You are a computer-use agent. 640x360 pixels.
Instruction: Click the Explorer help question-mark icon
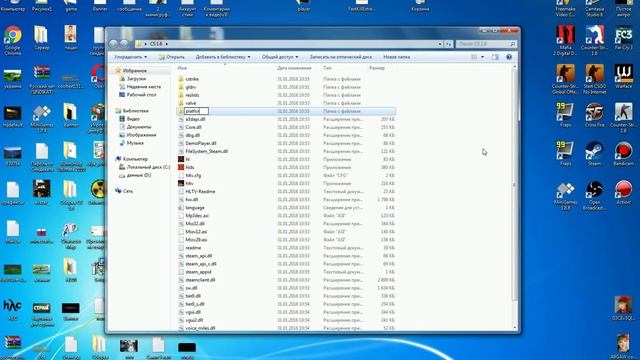tap(509, 57)
